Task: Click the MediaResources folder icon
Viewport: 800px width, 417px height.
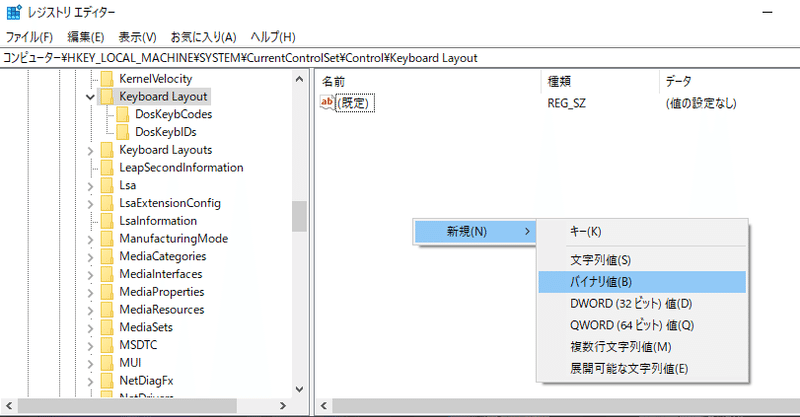Action: tap(107, 309)
